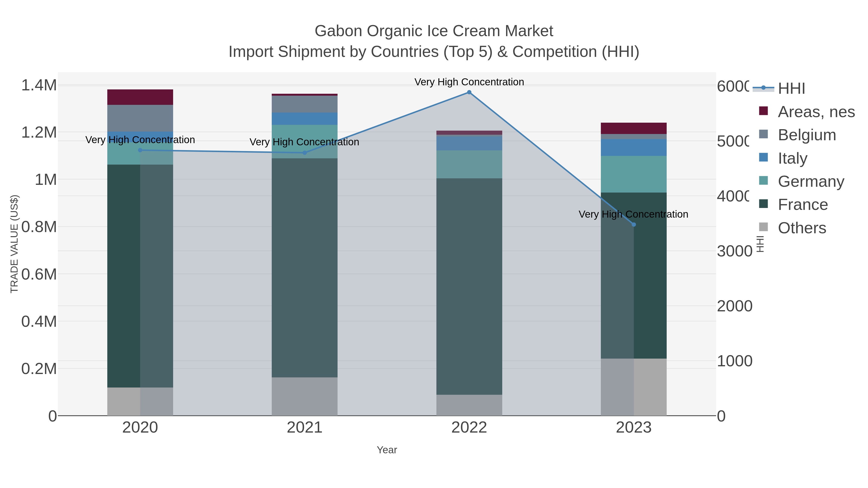Viewport: 868px width, 488px height.
Task: Toggle the Germany legend entry
Action: 801,181
